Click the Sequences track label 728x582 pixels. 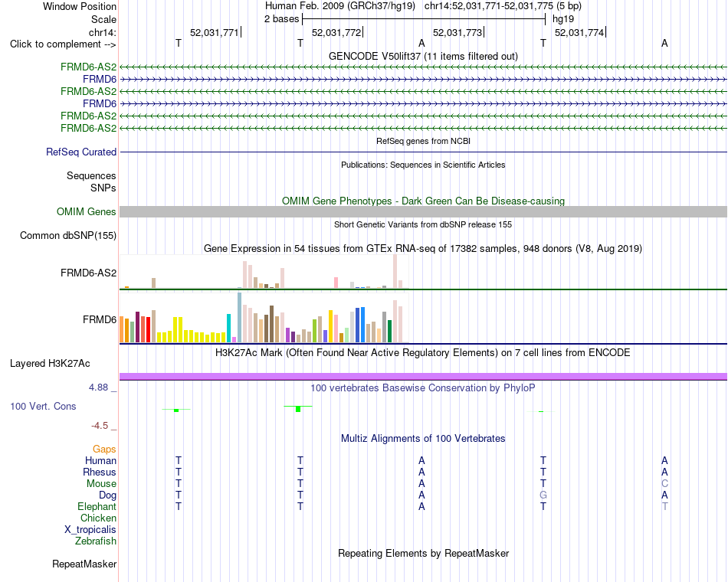[x=91, y=175]
